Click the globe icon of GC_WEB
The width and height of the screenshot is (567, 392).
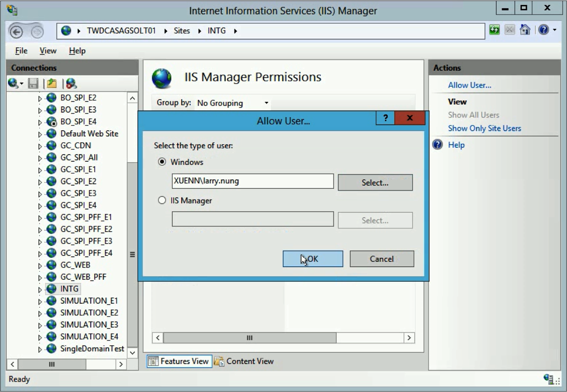(x=51, y=265)
